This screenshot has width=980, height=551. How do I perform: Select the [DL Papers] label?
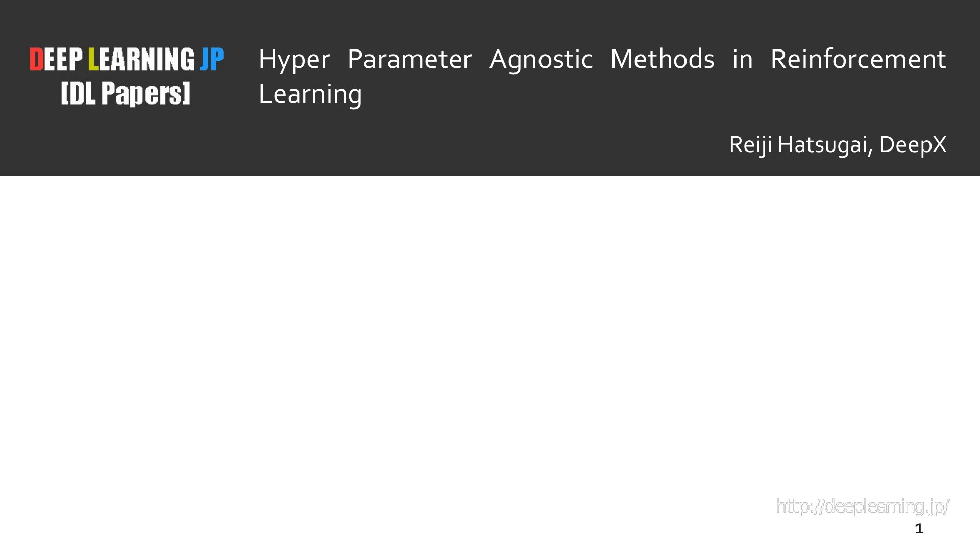pyautogui.click(x=126, y=93)
